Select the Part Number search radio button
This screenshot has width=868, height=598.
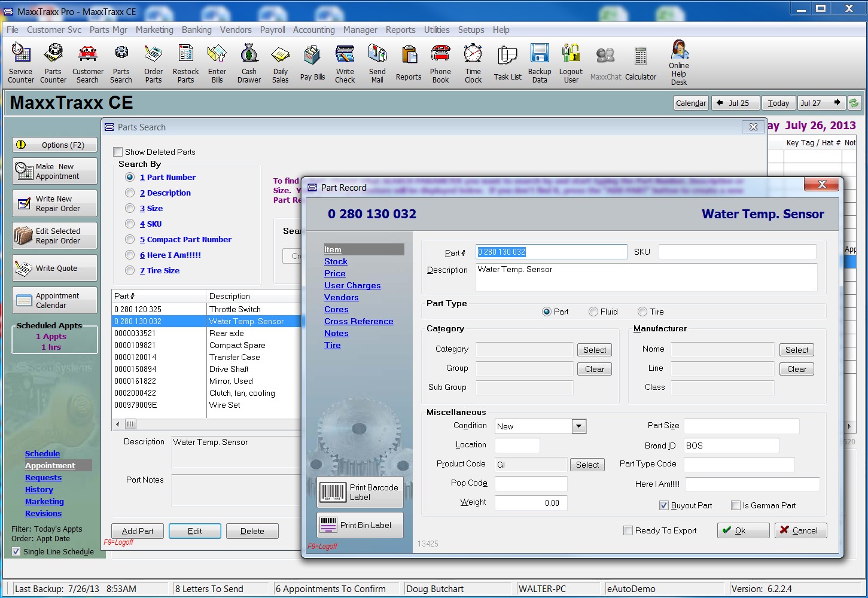click(130, 177)
